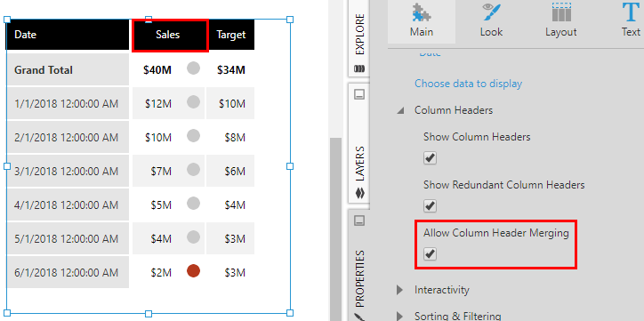The image size is (644, 321).
Task: Uncheck Show Column Headers checkbox
Action: coord(430,158)
